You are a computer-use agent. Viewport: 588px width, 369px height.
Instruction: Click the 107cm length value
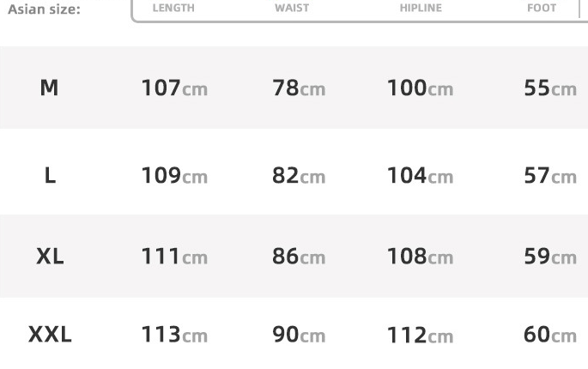[174, 88]
